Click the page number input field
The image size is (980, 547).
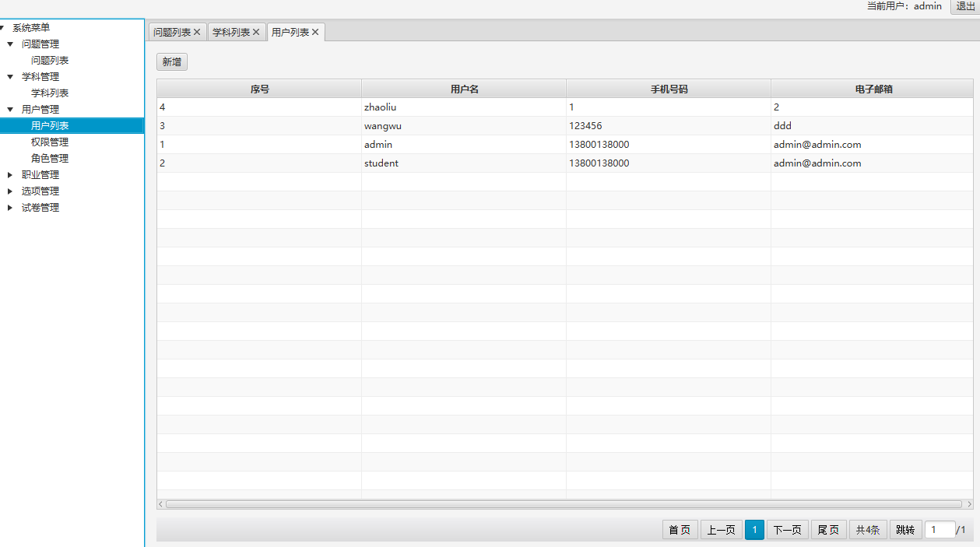click(939, 530)
